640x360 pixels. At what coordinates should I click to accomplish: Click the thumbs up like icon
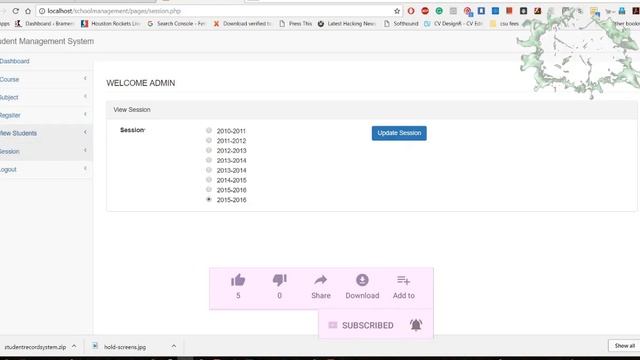point(238,280)
